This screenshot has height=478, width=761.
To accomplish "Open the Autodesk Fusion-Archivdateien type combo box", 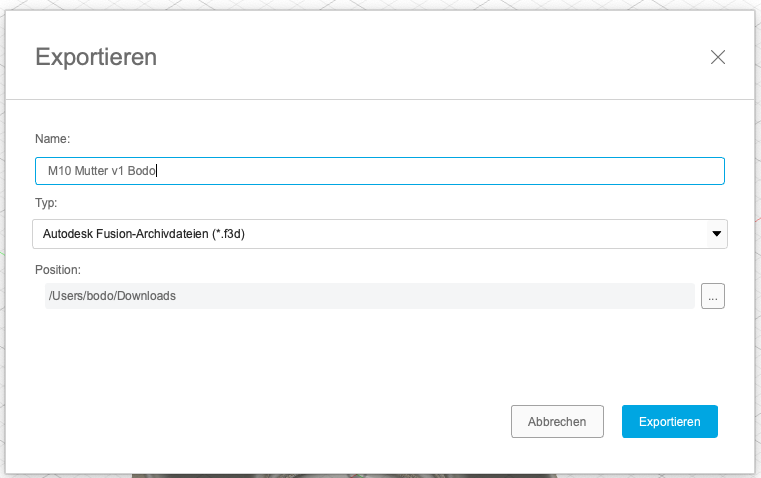I will (x=379, y=234).
